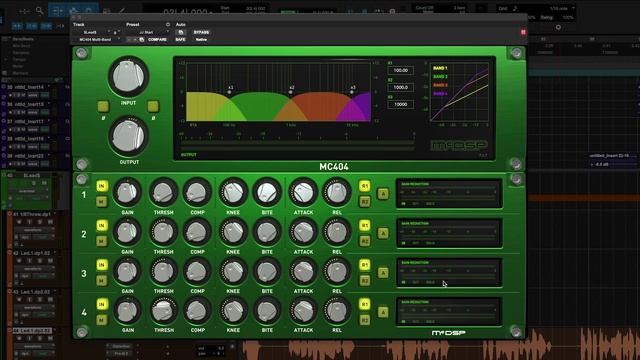Open plugin settings menu circle icon

click(x=168, y=24)
